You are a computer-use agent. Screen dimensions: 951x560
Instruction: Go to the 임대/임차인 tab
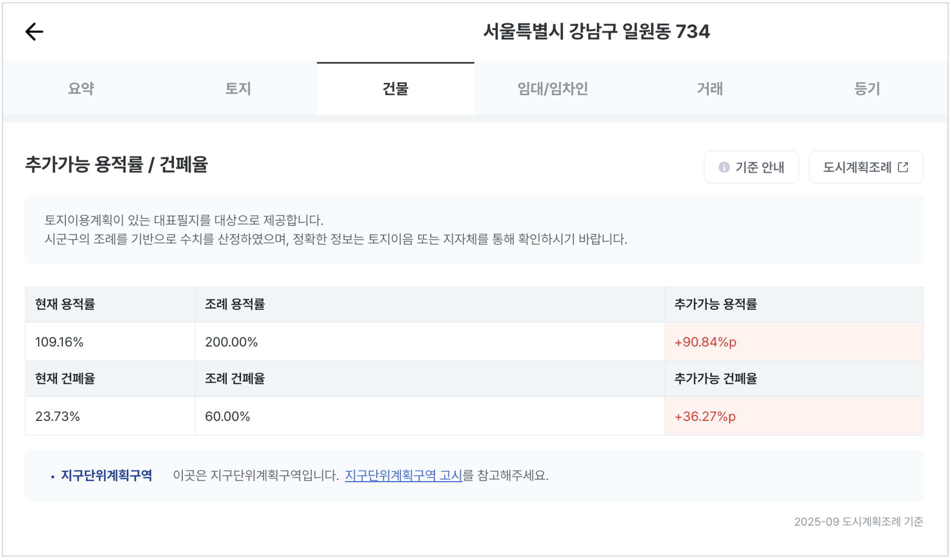point(552,89)
